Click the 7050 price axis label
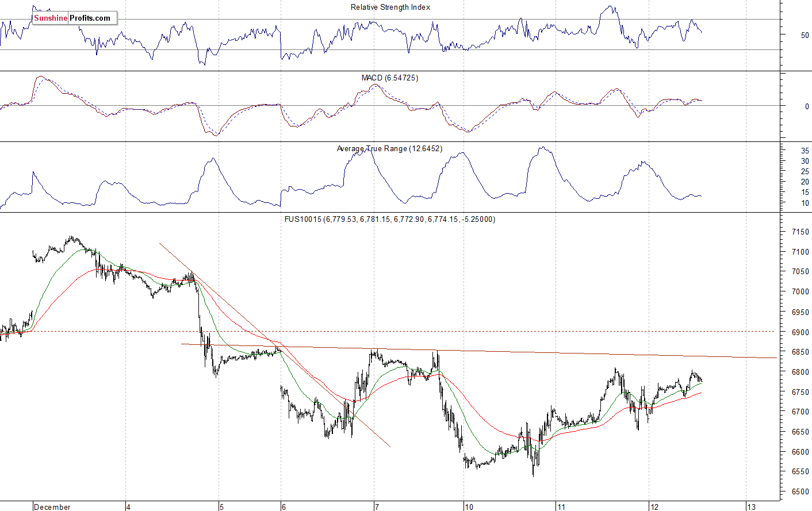The width and height of the screenshot is (812, 511). 800,272
